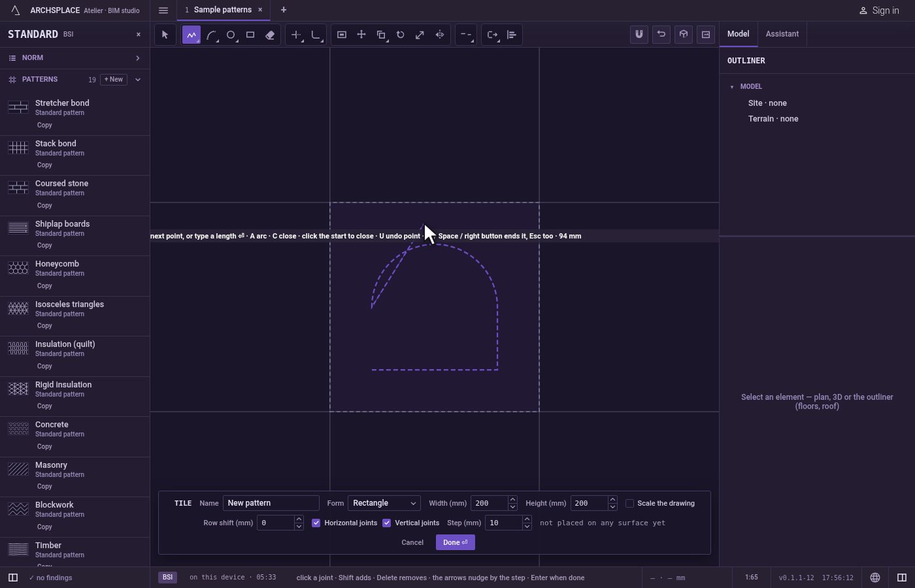Switch to the Assistant tab
915x588 pixels.
pyautogui.click(x=782, y=34)
